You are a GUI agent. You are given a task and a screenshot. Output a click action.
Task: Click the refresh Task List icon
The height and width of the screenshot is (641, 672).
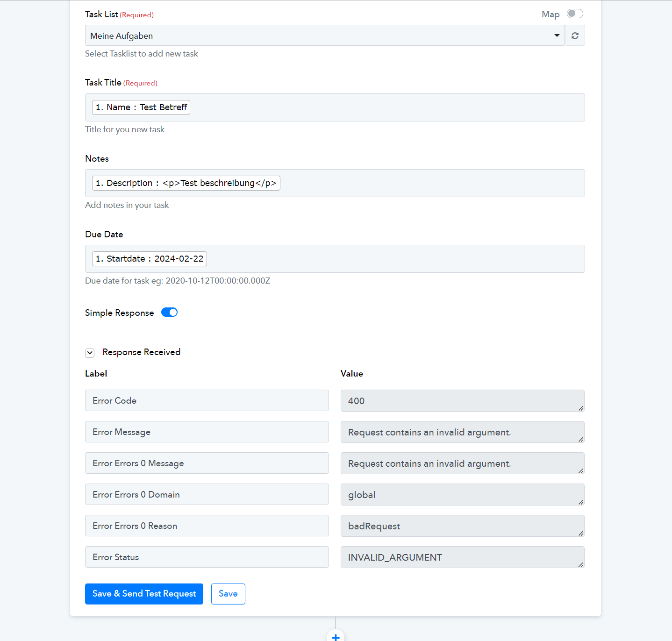(575, 36)
